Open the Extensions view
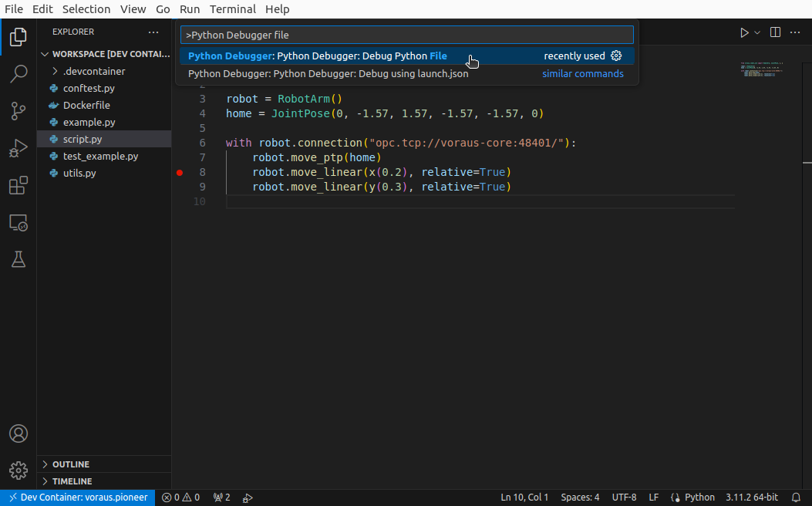This screenshot has height=506, width=812. 19,186
